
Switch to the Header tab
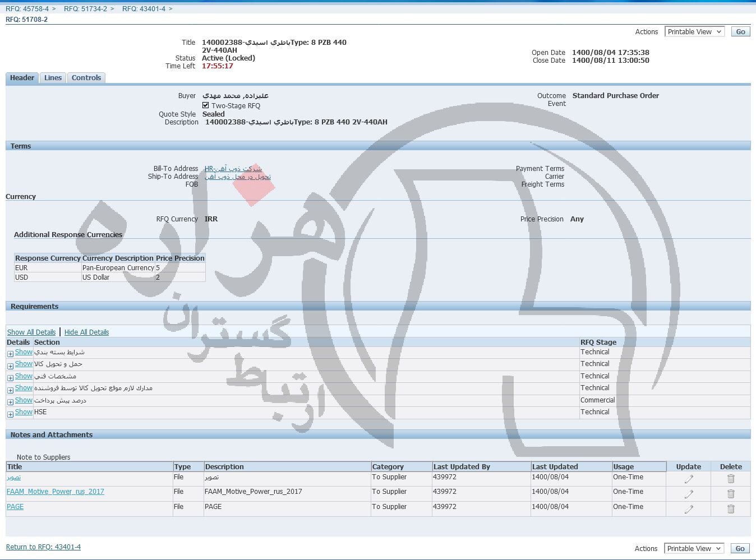pos(22,78)
